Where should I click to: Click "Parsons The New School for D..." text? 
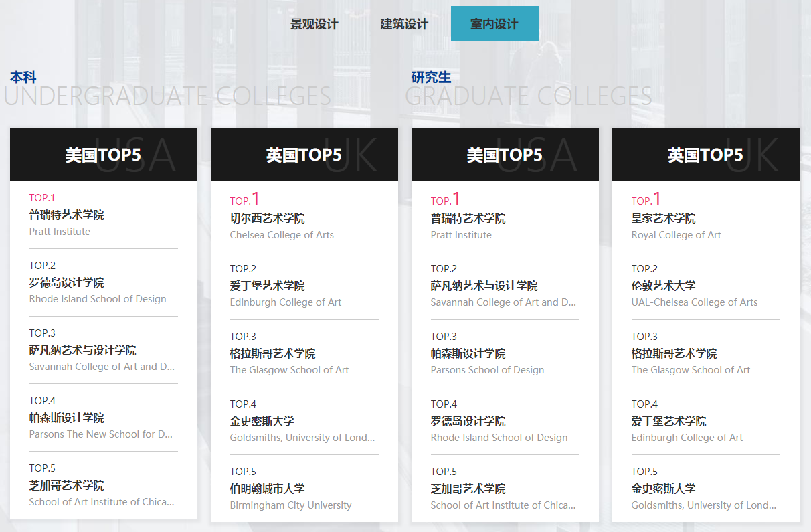coord(101,434)
